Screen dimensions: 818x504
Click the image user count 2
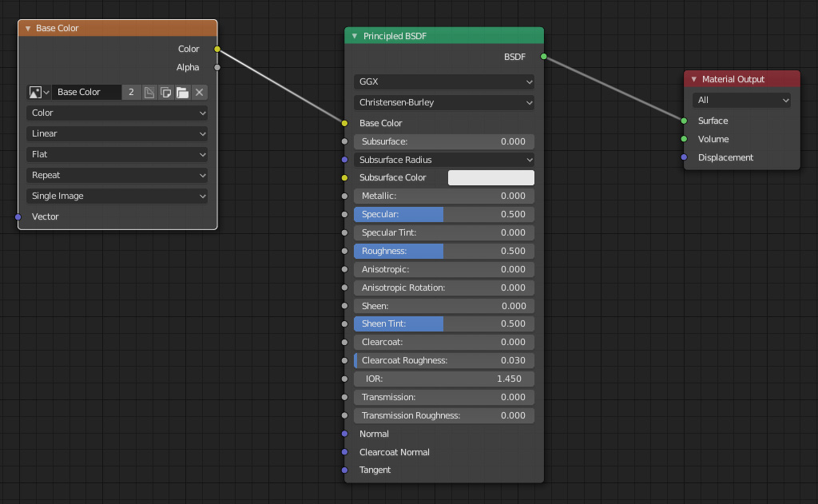point(132,93)
